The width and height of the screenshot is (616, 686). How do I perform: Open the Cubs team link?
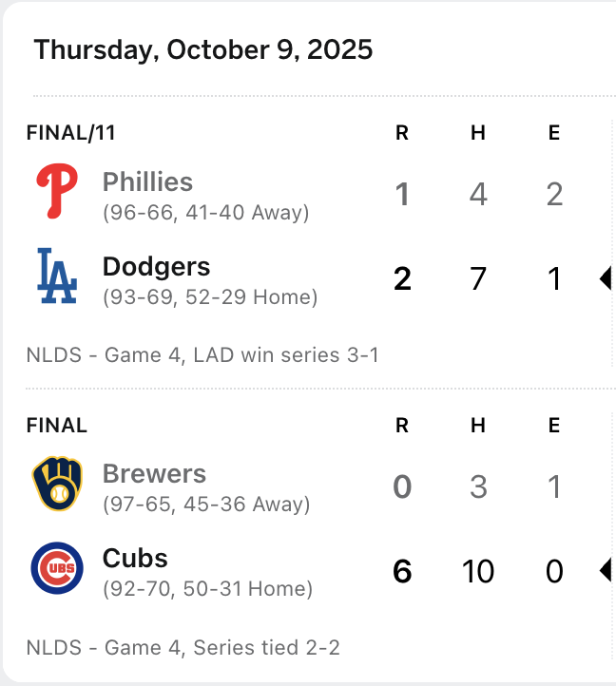tap(135, 558)
